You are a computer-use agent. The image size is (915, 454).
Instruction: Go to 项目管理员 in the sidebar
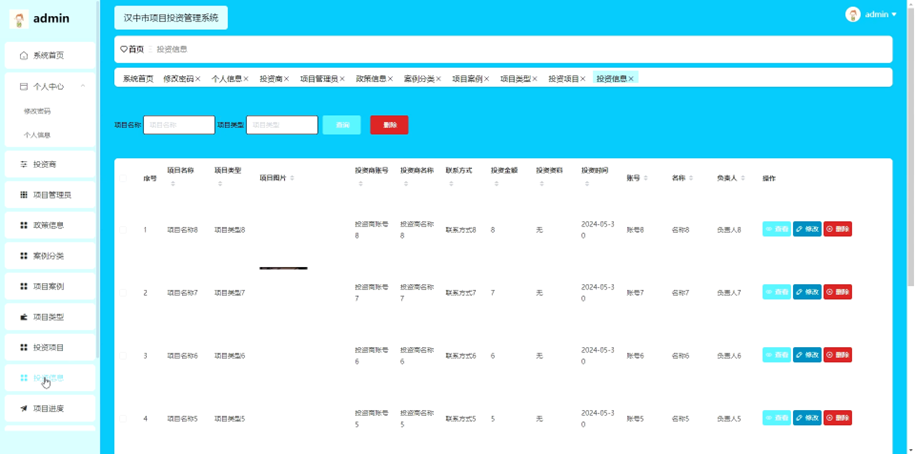pyautogui.click(x=50, y=195)
